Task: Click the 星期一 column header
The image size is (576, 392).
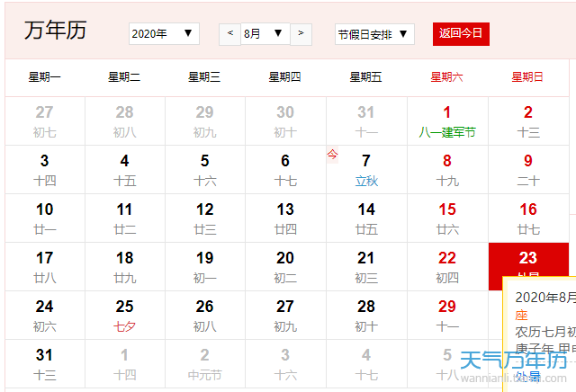Action: click(x=45, y=77)
